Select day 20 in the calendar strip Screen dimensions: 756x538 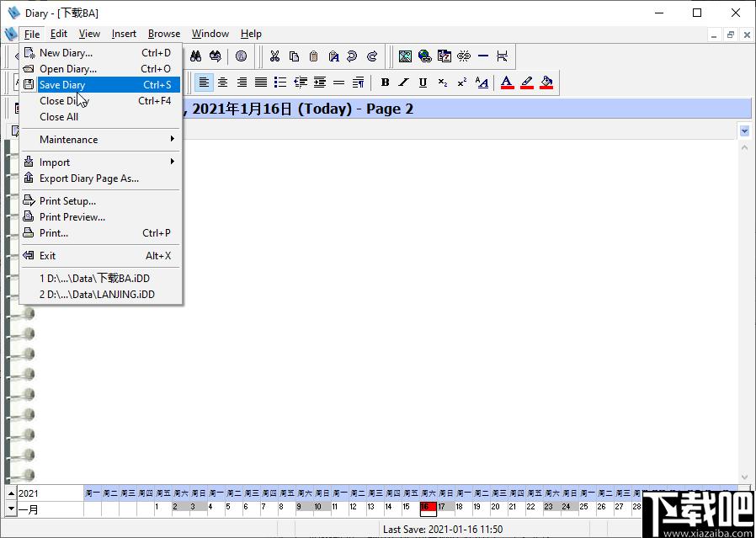pyautogui.click(x=495, y=507)
